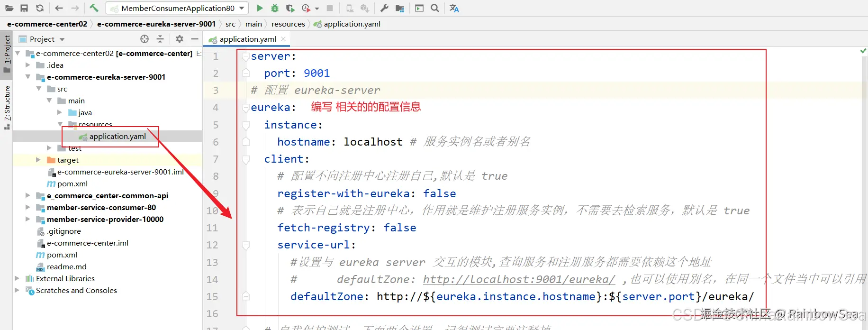868x330 pixels.
Task: Click the main breadcrumb
Action: (x=253, y=24)
